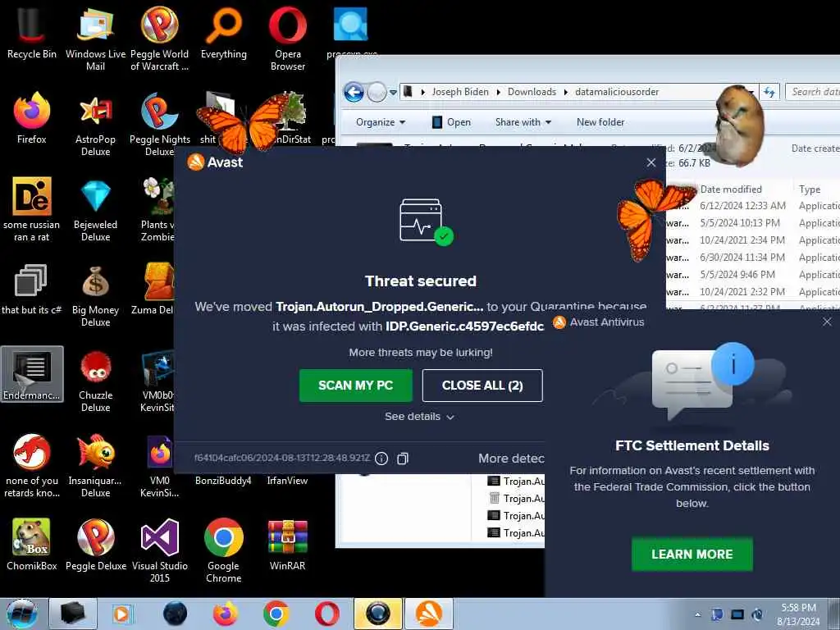Expand See details in Avast popup

[419, 416]
